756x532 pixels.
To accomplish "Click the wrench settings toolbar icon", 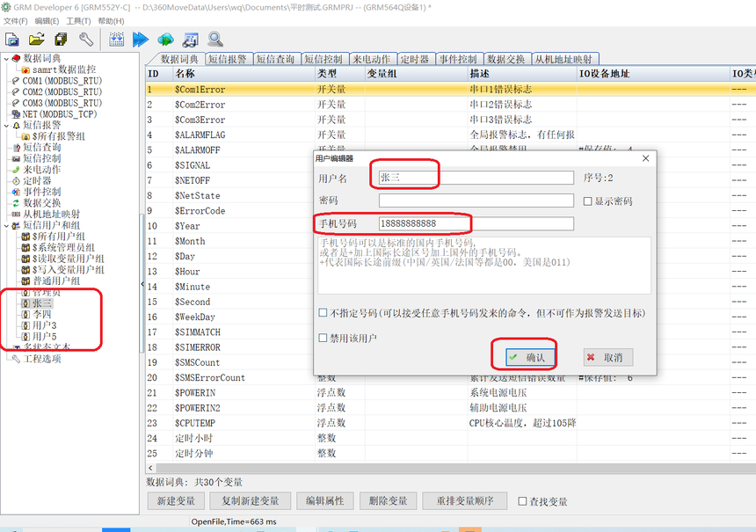I will point(86,40).
